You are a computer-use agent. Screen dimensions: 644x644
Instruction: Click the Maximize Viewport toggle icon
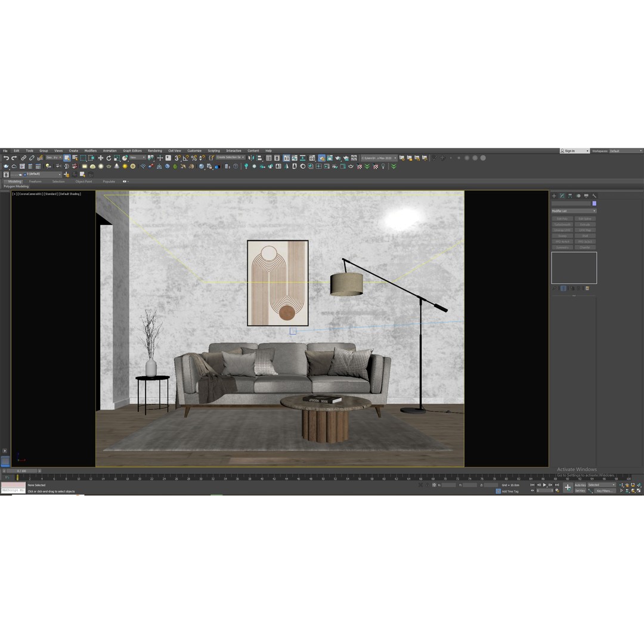(638, 490)
